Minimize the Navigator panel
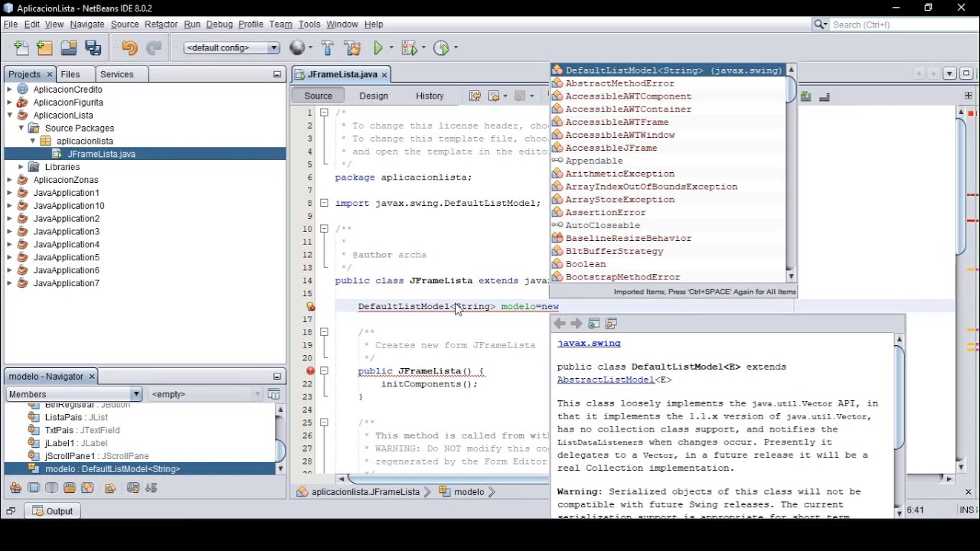 point(277,377)
